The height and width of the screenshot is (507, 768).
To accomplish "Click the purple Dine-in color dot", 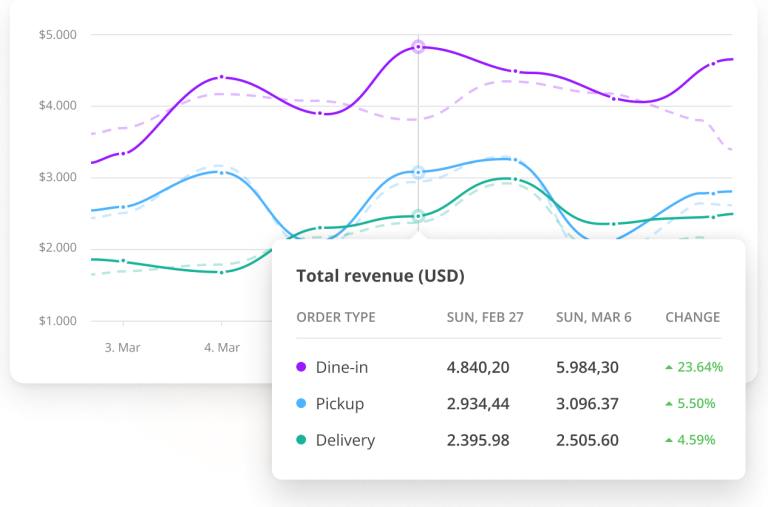I will pyautogui.click(x=301, y=367).
